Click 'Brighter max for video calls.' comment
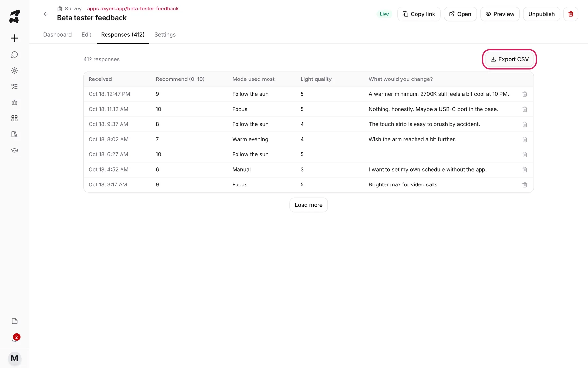The width and height of the screenshot is (588, 368). 404,185
